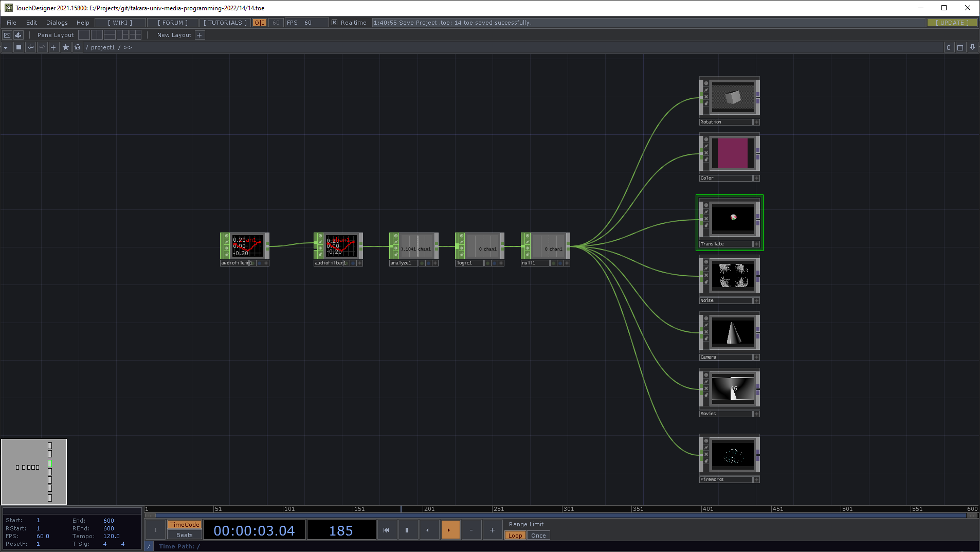Click the home network icon in path bar
The height and width of the screenshot is (552, 980).
pyautogui.click(x=78, y=47)
